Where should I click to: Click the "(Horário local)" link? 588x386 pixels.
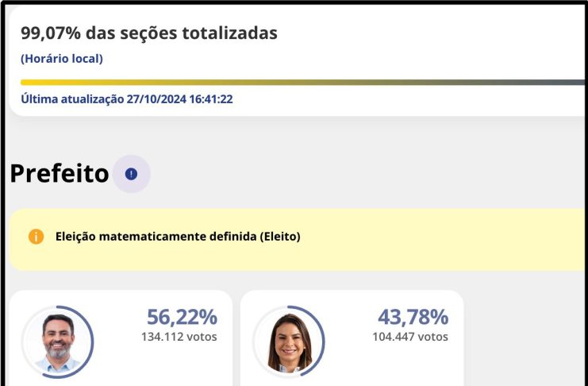[x=62, y=58]
